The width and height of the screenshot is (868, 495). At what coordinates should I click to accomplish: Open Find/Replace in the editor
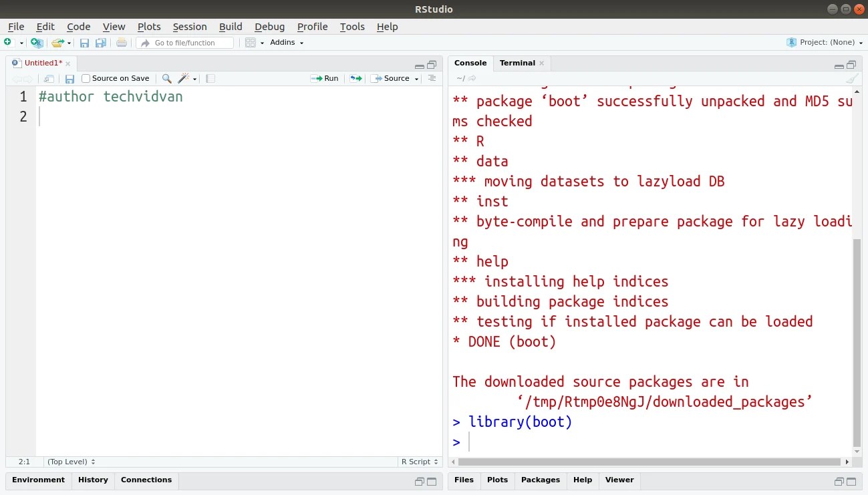coord(166,78)
